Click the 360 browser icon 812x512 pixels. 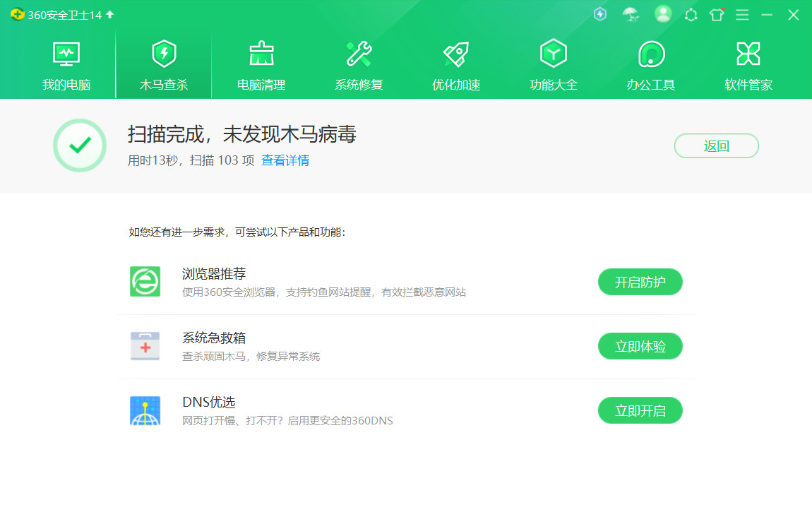point(145,282)
